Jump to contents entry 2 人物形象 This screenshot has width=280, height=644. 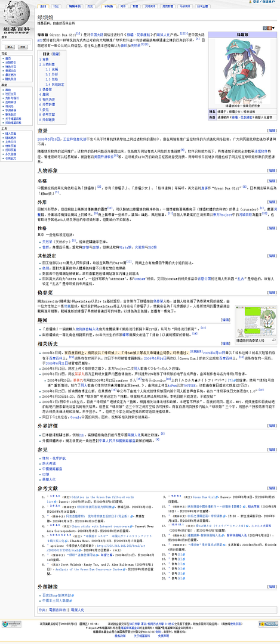click(x=47, y=64)
